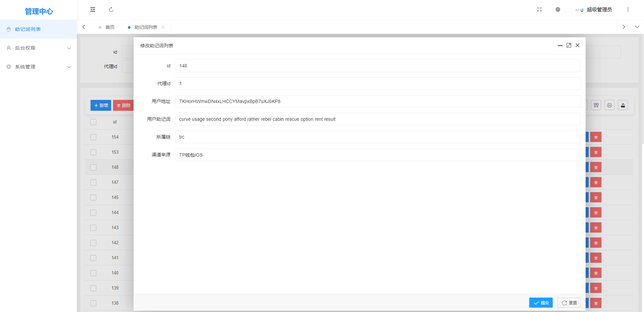The image size is (644, 312).
Task: Select the checkbox for row 145
Action: pos(93,198)
